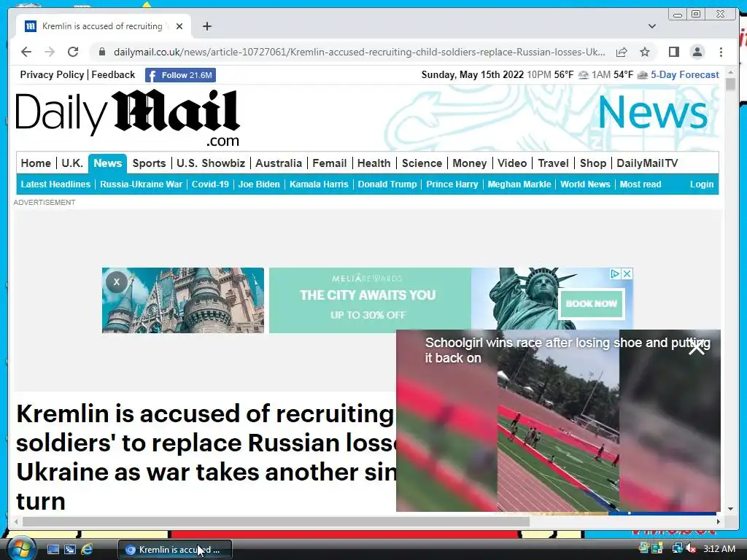Open U.S. Showbiz section

point(211,163)
